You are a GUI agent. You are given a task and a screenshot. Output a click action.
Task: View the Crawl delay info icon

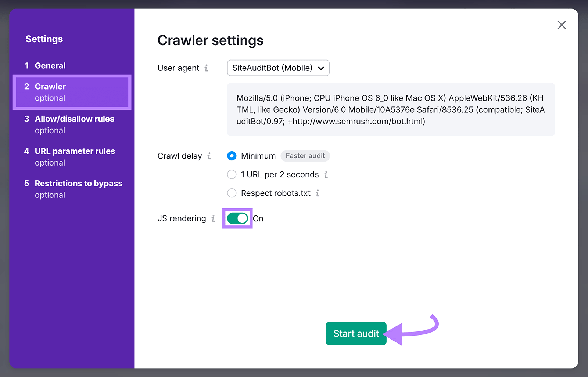209,156
